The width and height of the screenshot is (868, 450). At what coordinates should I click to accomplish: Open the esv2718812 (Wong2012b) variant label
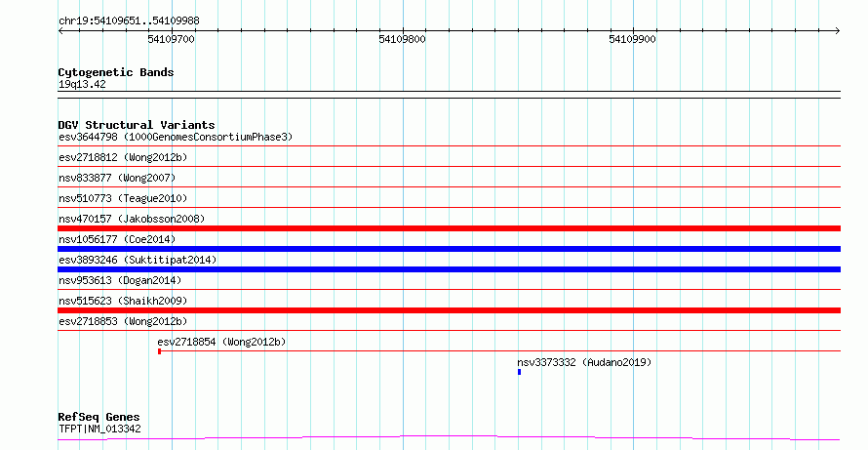click(x=123, y=157)
